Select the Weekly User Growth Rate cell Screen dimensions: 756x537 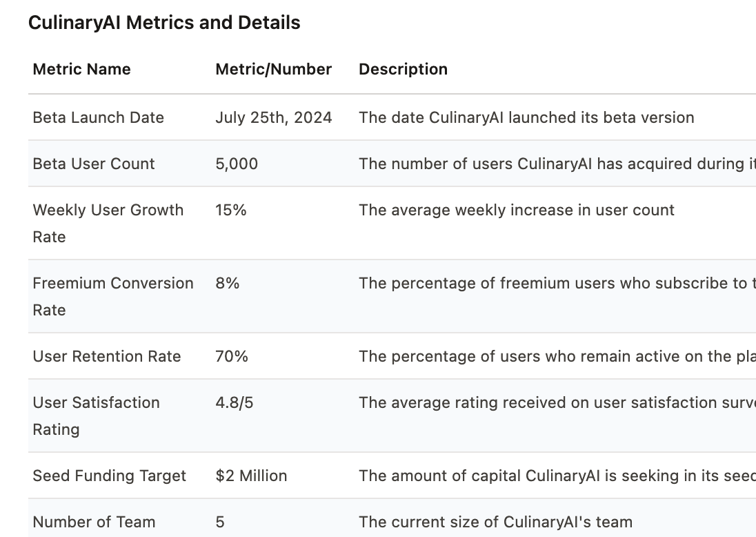(x=108, y=223)
